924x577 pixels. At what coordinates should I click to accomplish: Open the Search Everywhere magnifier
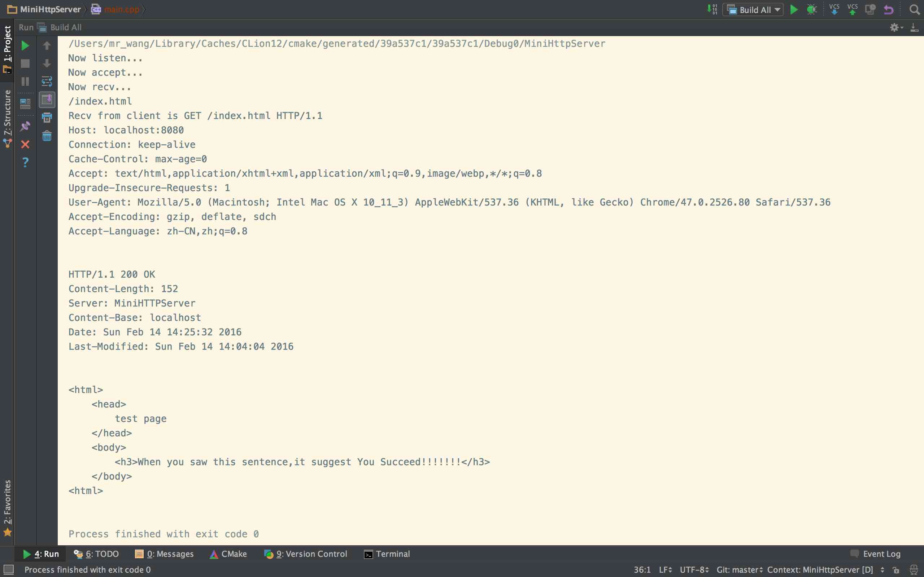coord(915,9)
